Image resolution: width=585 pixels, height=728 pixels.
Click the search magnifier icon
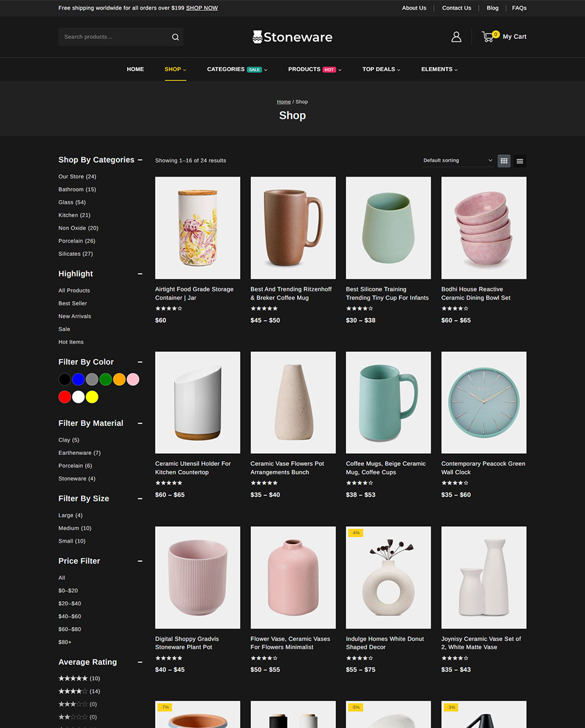[x=175, y=37]
